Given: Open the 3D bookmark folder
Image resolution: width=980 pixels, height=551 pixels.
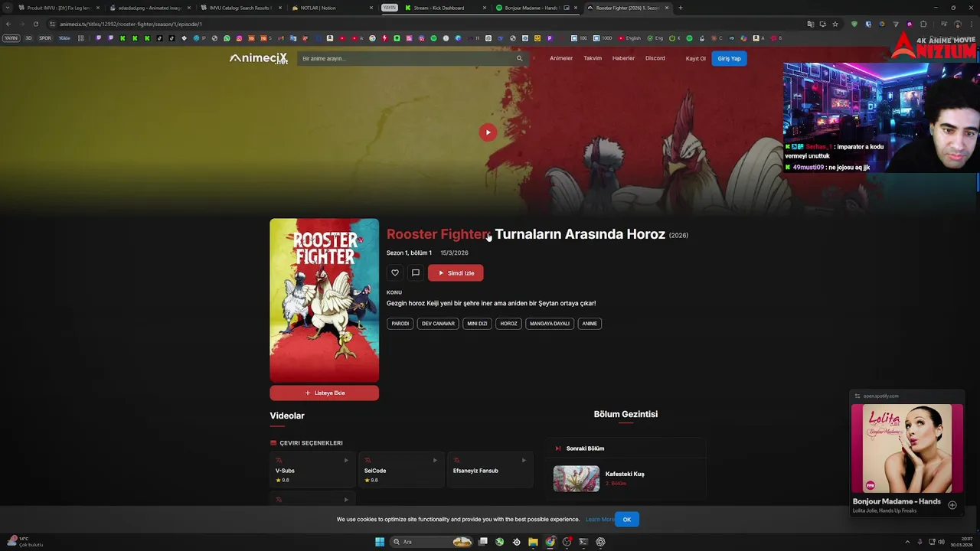Looking at the screenshot, I should click(28, 37).
